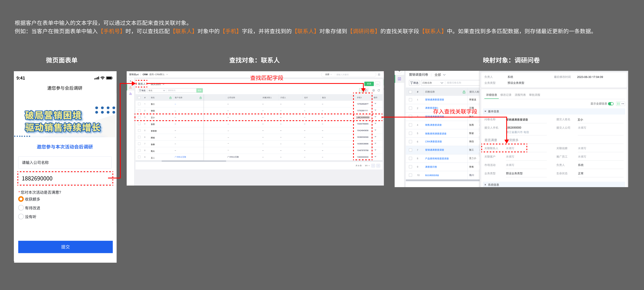Click the feedback icon at top right of CRM
This screenshot has width=644, height=290.
(379, 75)
